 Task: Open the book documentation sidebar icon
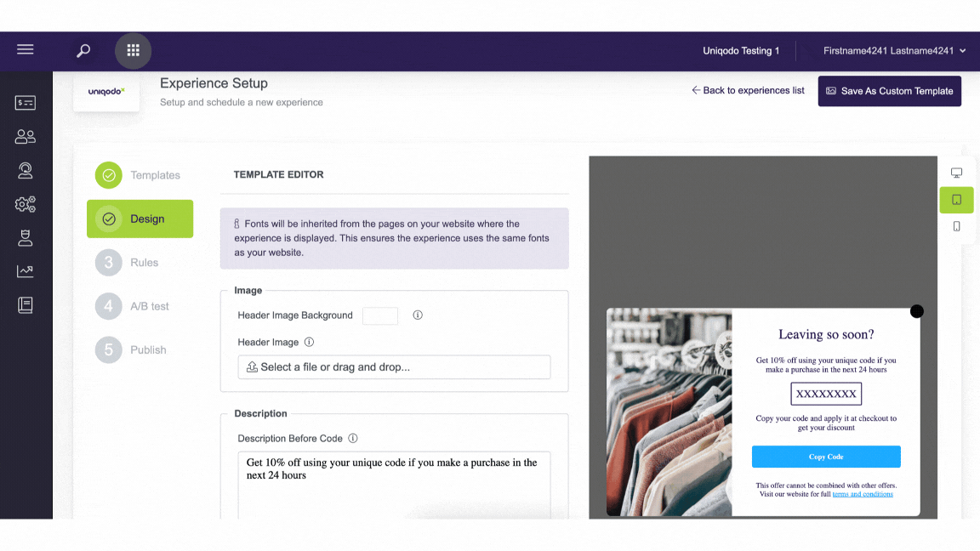[26, 305]
